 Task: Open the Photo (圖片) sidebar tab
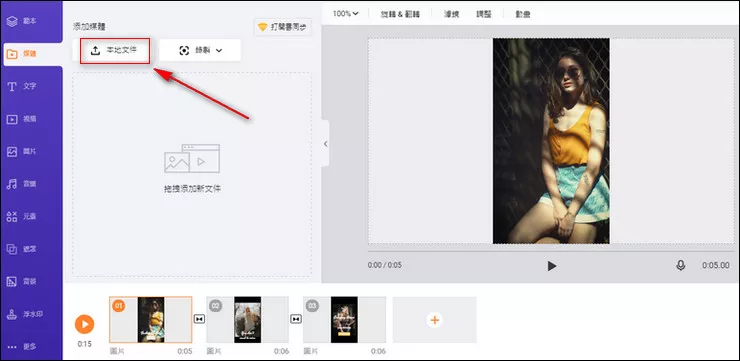coord(22,151)
